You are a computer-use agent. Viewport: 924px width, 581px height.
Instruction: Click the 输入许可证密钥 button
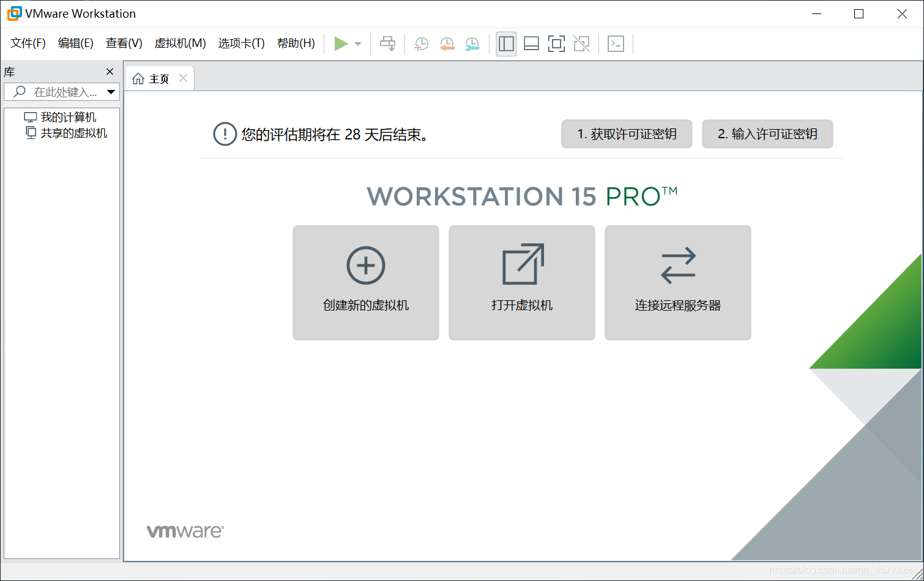[x=767, y=134]
